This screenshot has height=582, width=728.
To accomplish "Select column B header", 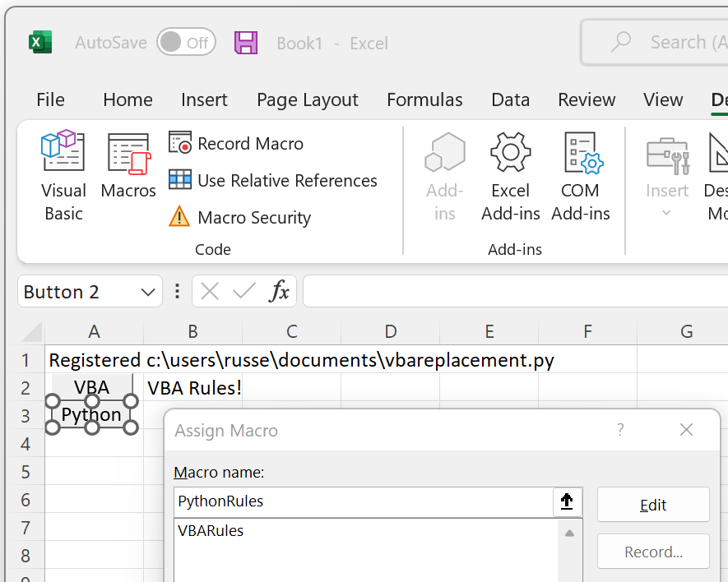I will [192, 331].
